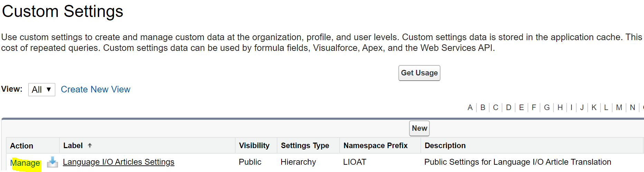Show entries starting with letter G
644x172 pixels.
[547, 108]
